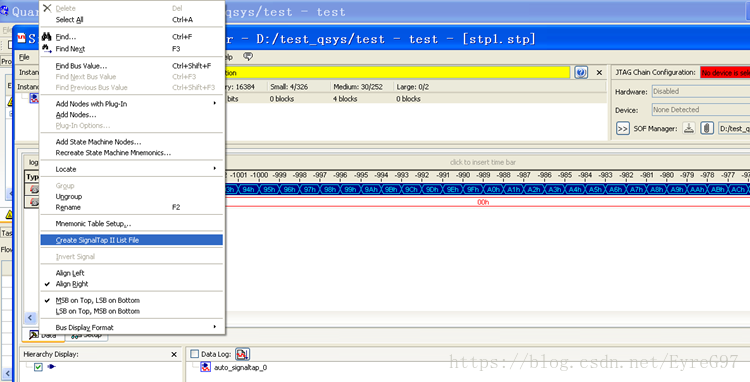Click the -1000 time marker on ruler
Screen dimensions: 750x382
tap(260, 175)
